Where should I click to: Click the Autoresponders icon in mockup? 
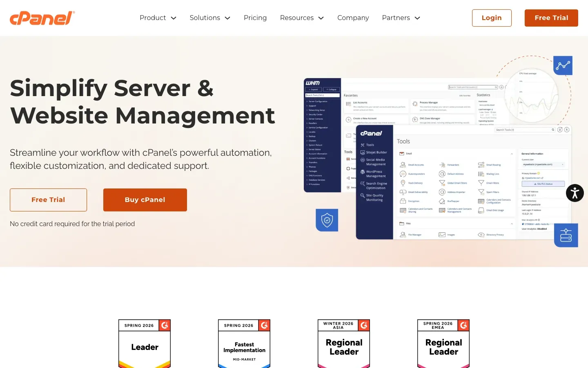coord(403,174)
